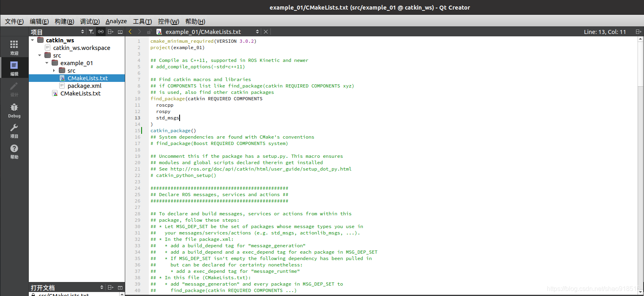
Task: Expand the src folder inside example_01
Action: [x=54, y=70]
